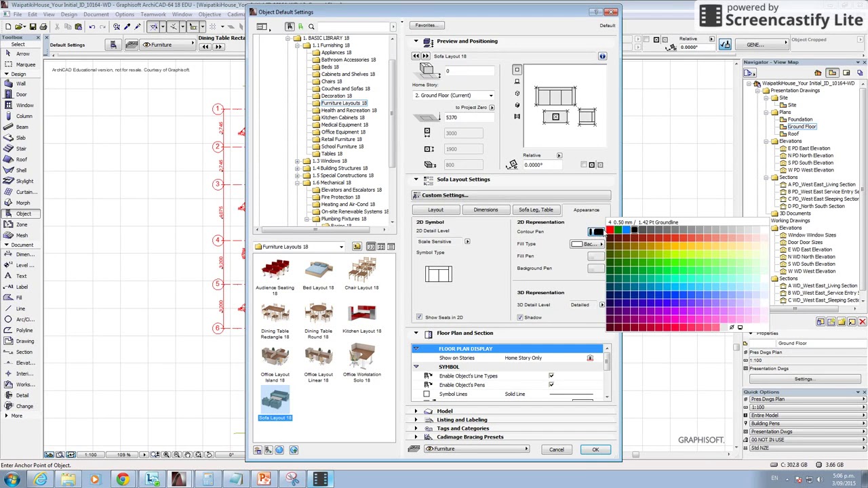Image resolution: width=868 pixels, height=488 pixels.
Task: Select the Beam tool in Toolbox
Action: tap(20, 127)
